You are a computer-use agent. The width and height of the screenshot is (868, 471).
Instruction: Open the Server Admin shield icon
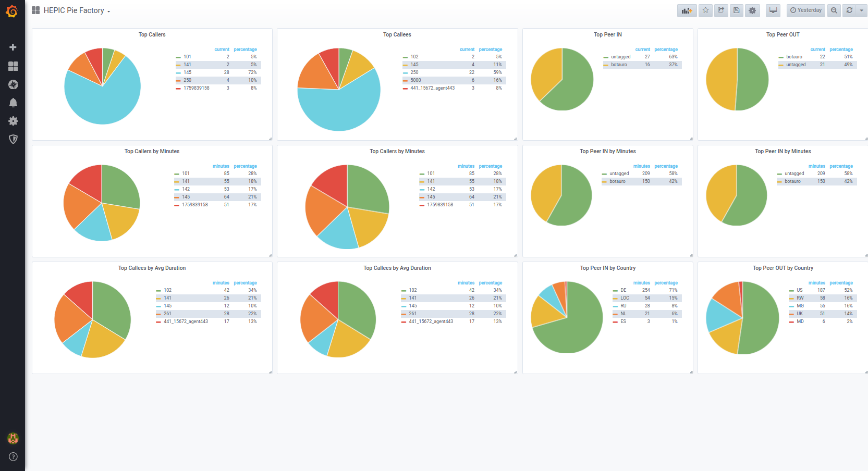click(x=13, y=139)
